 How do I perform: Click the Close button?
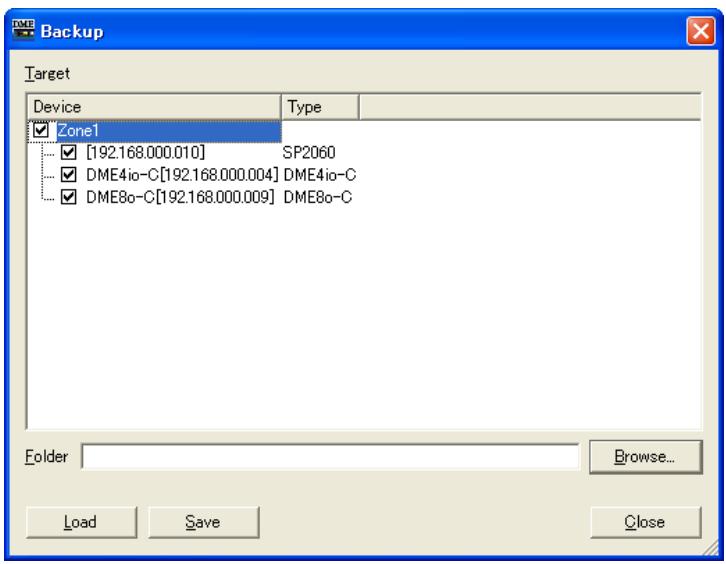coord(645,522)
